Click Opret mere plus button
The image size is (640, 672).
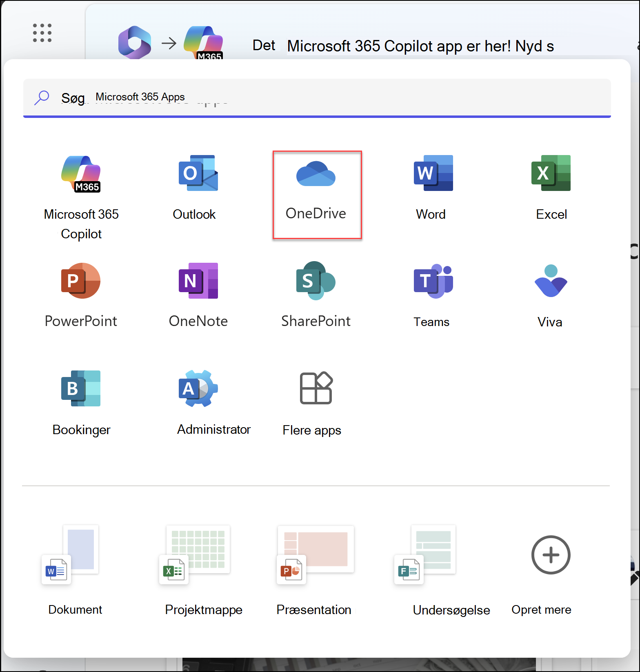[x=551, y=555]
